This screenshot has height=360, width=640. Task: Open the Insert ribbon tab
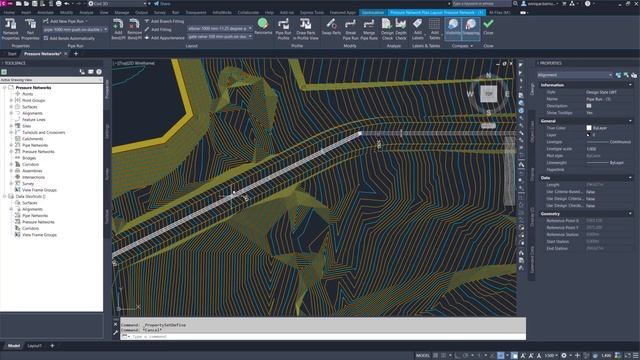pyautogui.click(x=26, y=13)
